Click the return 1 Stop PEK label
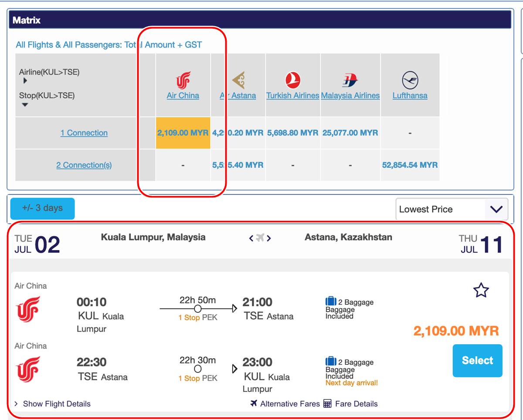This screenshot has width=523, height=420. [x=197, y=378]
